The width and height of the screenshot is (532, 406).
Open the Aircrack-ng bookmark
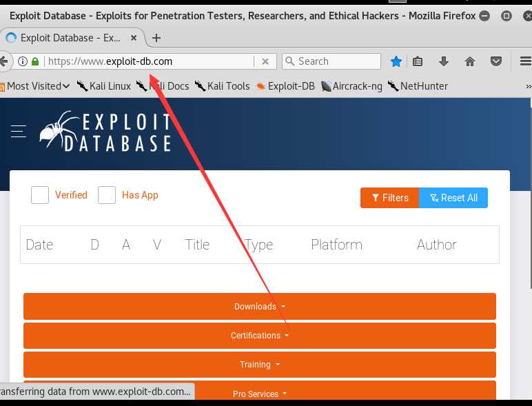click(351, 86)
